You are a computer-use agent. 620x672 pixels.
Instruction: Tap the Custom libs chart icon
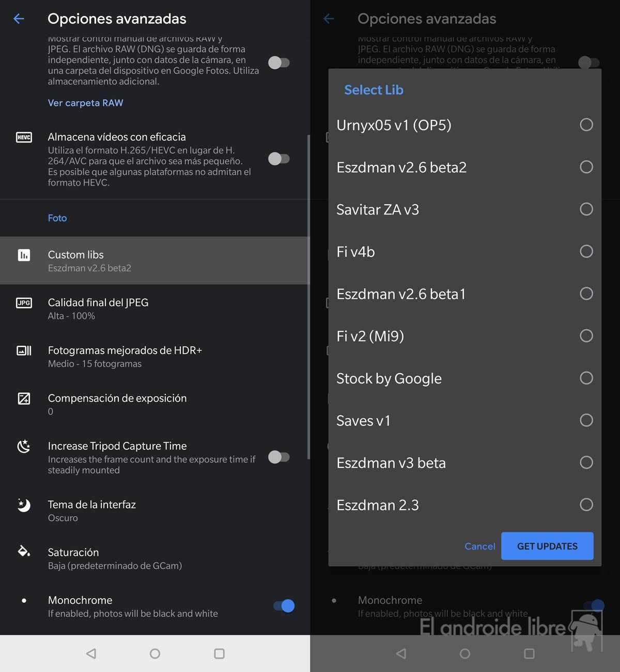(x=24, y=255)
